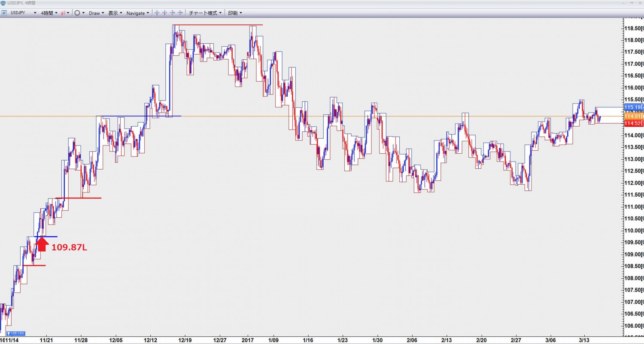Click the second blue horizontal compress icon

click(x=164, y=13)
